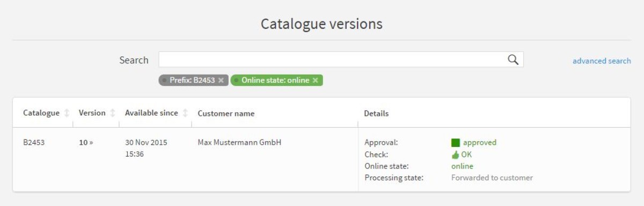Image resolution: width=644 pixels, height=206 pixels.
Task: Open the advanced search link
Action: click(x=602, y=61)
